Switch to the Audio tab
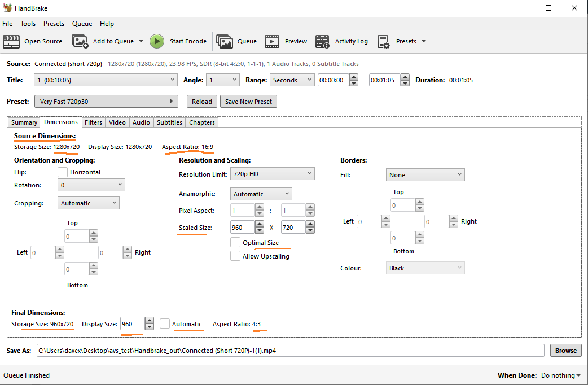This screenshot has height=385, width=588. (141, 123)
